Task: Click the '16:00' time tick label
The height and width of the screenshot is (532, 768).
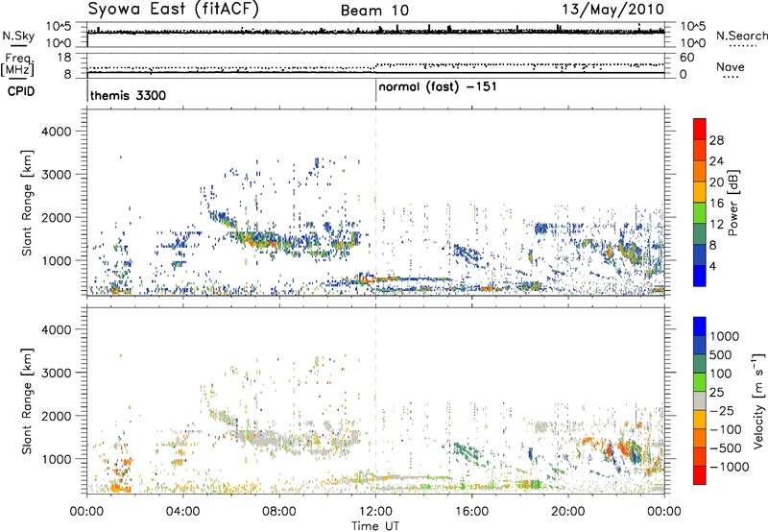Action: 471,512
